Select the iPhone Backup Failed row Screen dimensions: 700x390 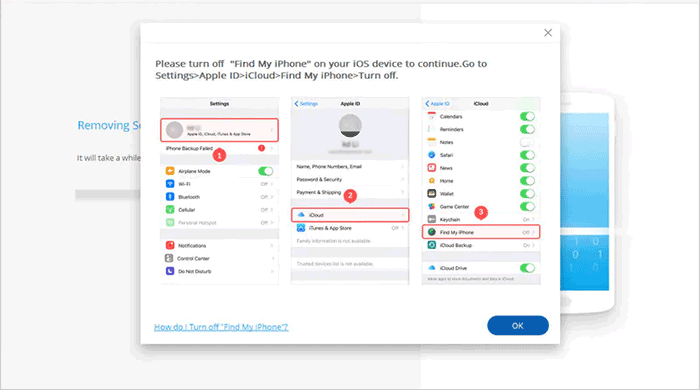[219, 148]
